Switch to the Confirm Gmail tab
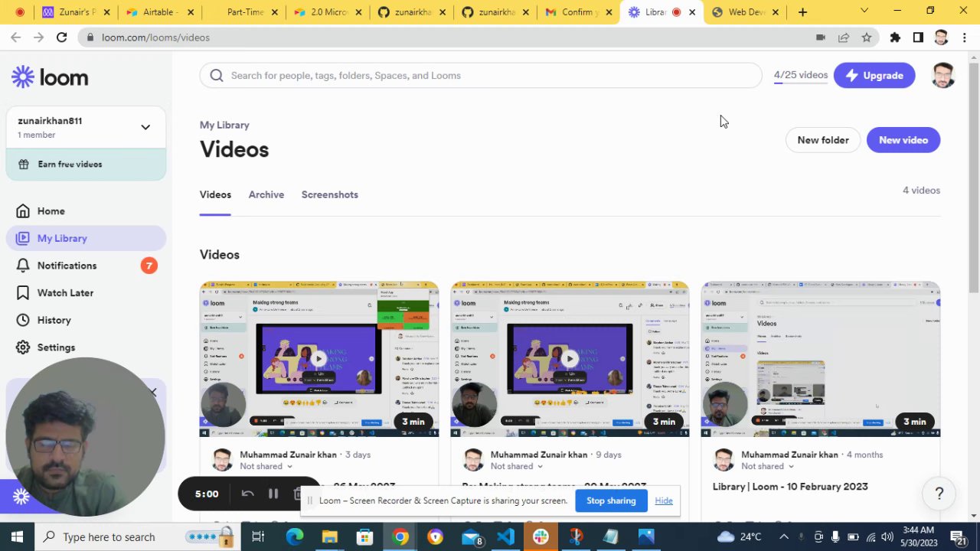 pyautogui.click(x=577, y=12)
